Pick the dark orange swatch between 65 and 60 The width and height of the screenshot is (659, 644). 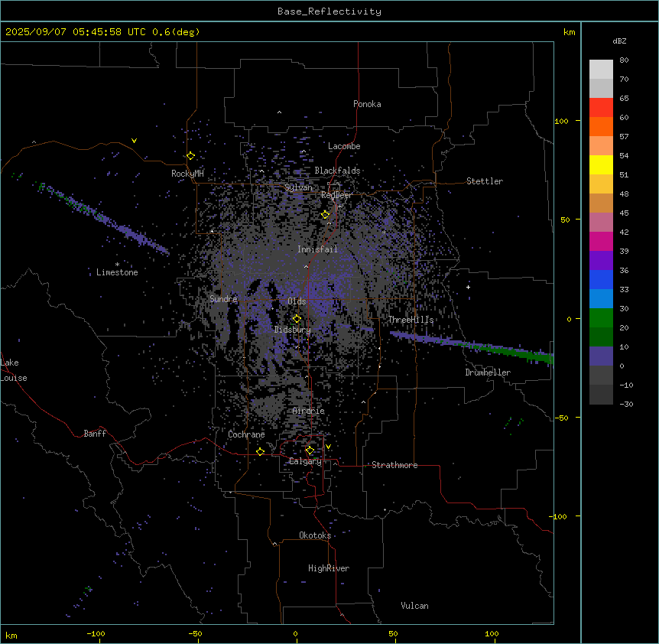[601, 126]
